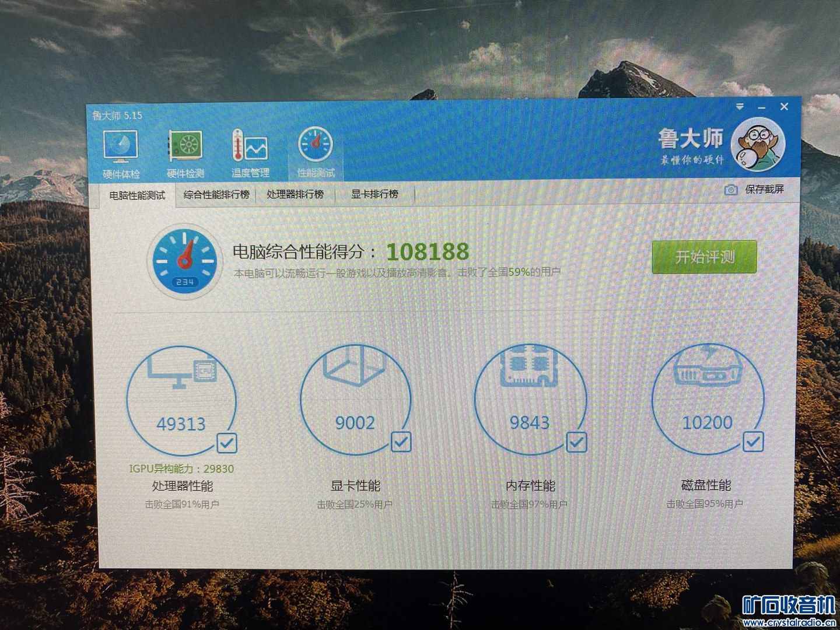Uncheck the 内存性能 test checkbox

coord(576,442)
